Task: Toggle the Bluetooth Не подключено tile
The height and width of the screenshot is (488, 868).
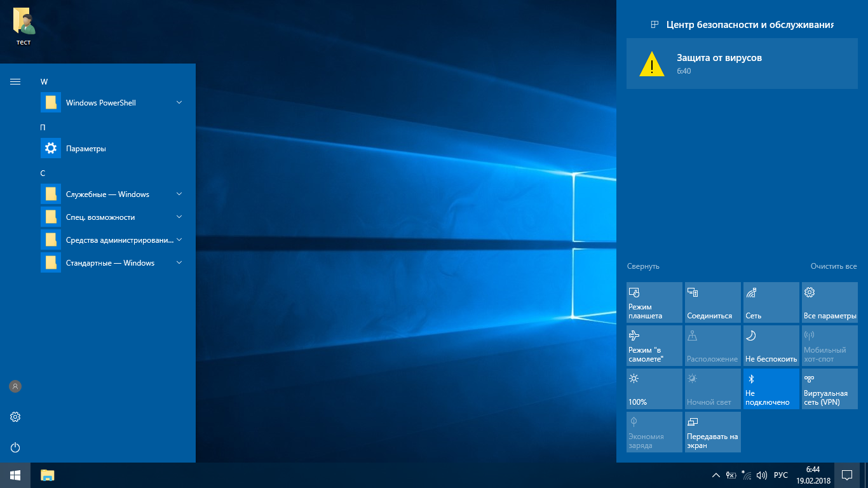Action: click(x=771, y=389)
